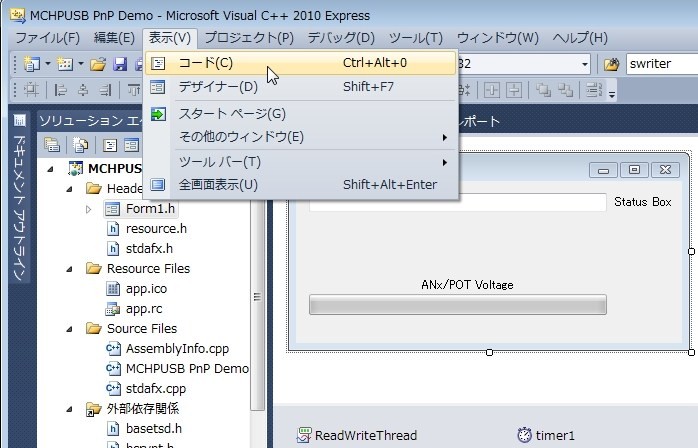Image resolution: width=698 pixels, height=448 pixels.
Task: Open the ファイル(F) menu
Action: [x=48, y=38]
